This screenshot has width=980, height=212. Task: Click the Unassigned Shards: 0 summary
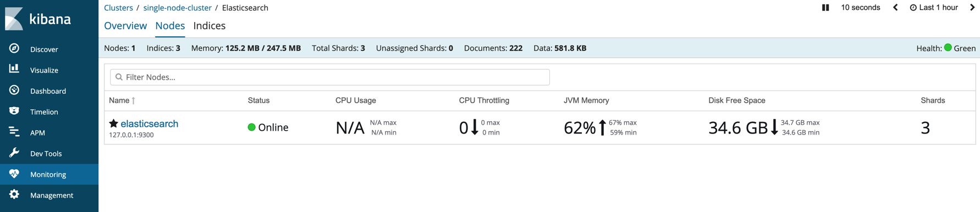point(415,48)
